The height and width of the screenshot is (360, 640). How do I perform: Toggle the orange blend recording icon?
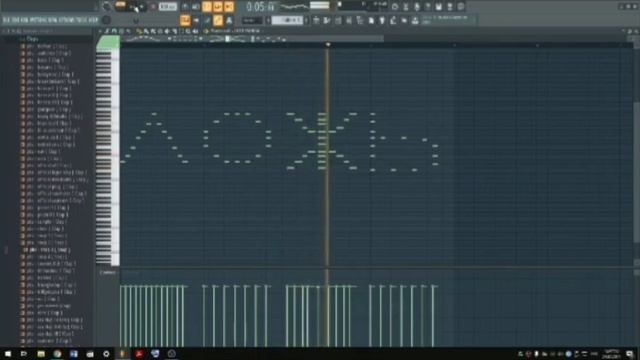coord(218,7)
